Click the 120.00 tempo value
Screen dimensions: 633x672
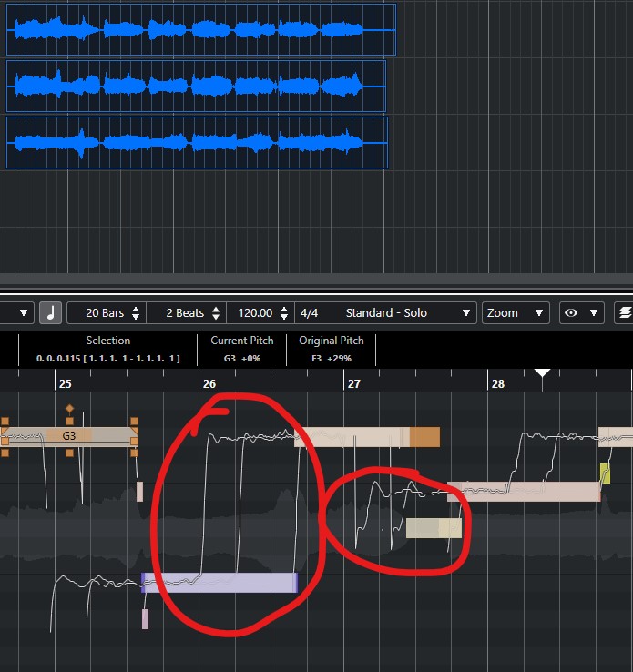tap(255, 313)
